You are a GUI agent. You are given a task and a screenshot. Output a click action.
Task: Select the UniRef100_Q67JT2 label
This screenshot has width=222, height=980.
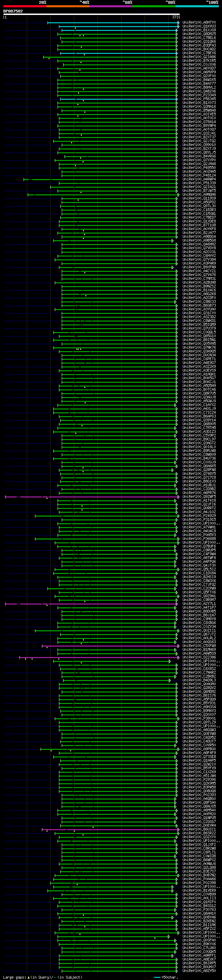tap(199, 634)
